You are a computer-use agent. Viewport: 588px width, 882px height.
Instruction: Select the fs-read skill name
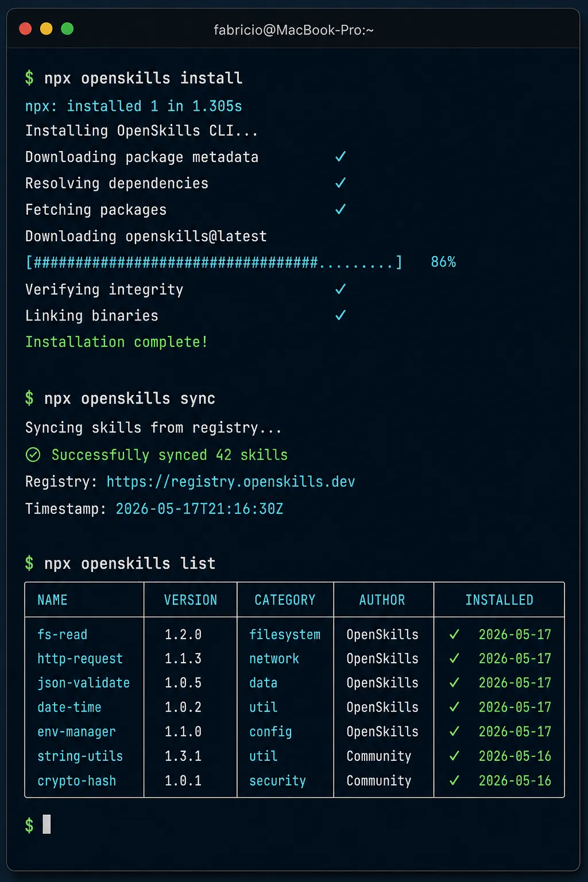(x=62, y=635)
